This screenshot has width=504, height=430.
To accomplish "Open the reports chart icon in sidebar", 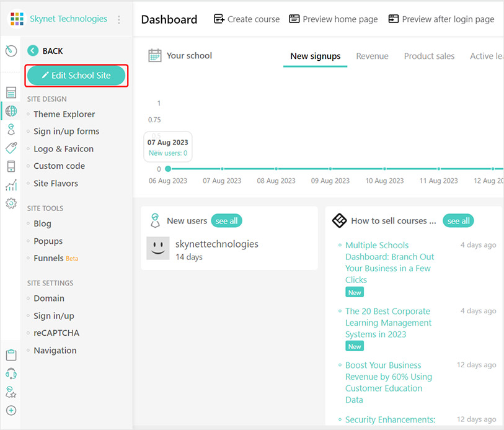I will (x=11, y=185).
